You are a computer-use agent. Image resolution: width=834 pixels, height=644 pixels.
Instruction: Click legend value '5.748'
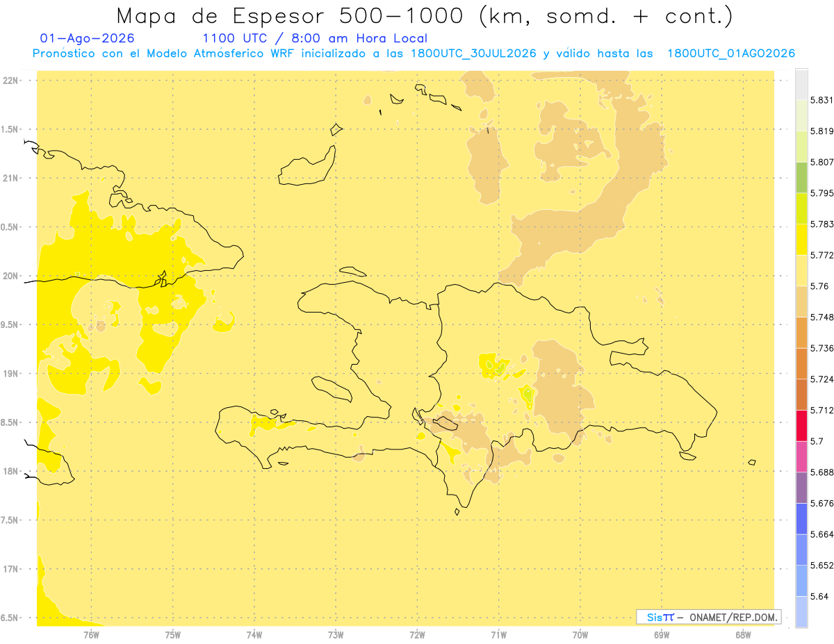click(x=822, y=317)
